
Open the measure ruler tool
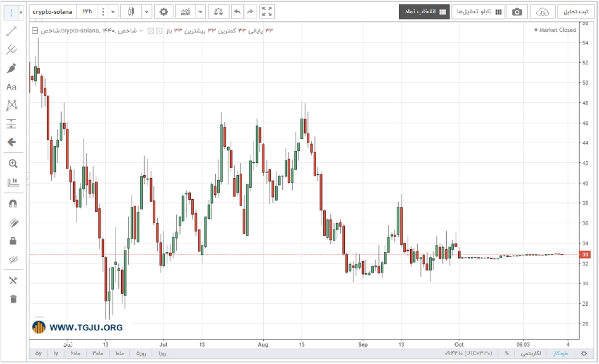pyautogui.click(x=13, y=182)
